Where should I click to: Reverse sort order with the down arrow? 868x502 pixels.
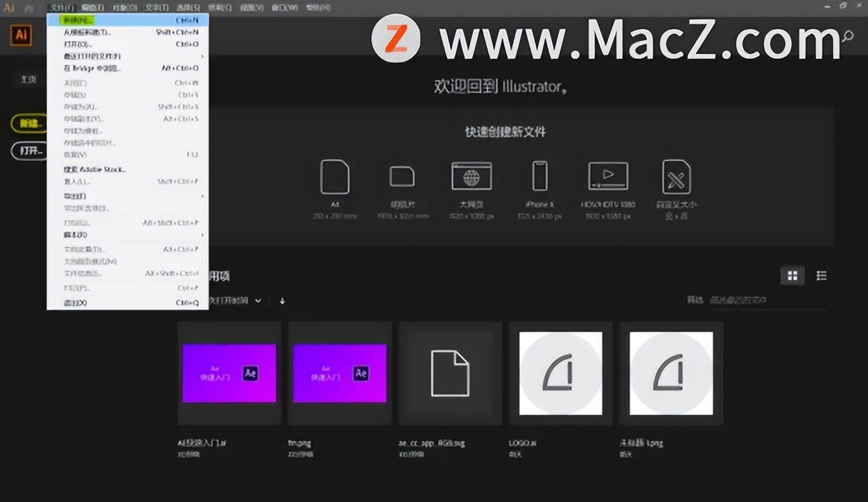click(282, 301)
